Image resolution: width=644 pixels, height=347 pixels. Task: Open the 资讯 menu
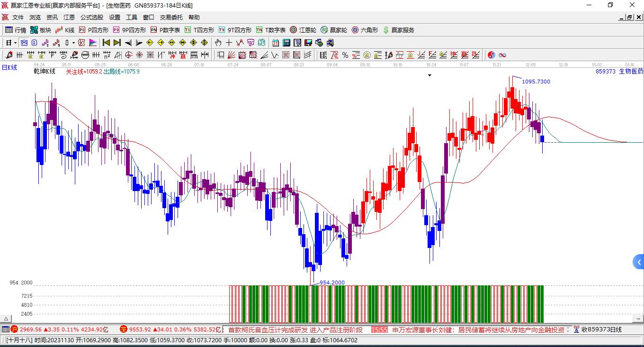(x=52, y=18)
